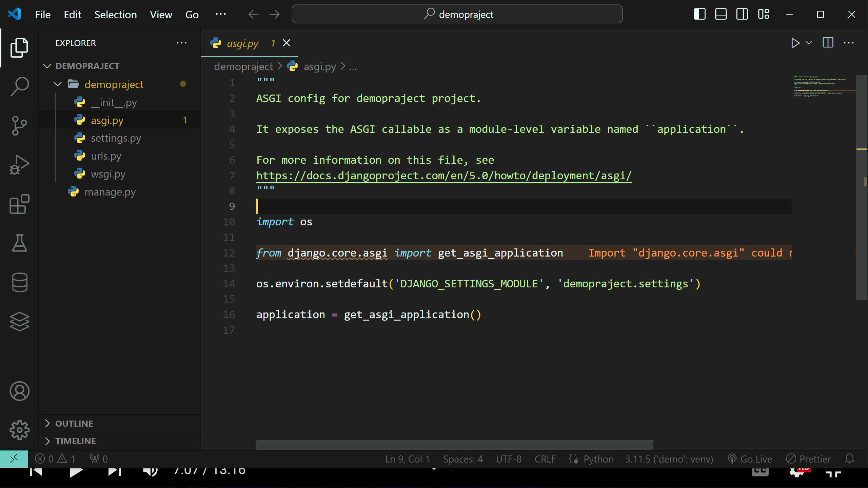Click the split editor right icon
The width and height of the screenshot is (868, 488).
828,43
